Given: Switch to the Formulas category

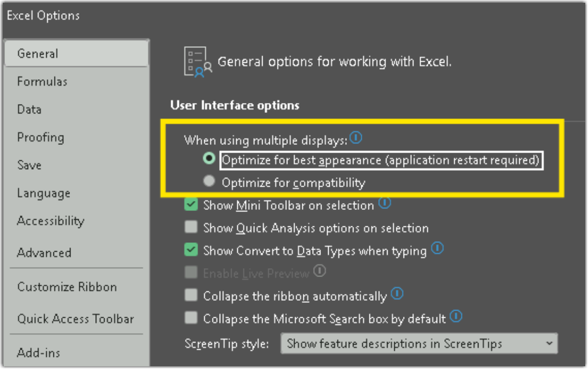Looking at the screenshot, I should tap(41, 81).
